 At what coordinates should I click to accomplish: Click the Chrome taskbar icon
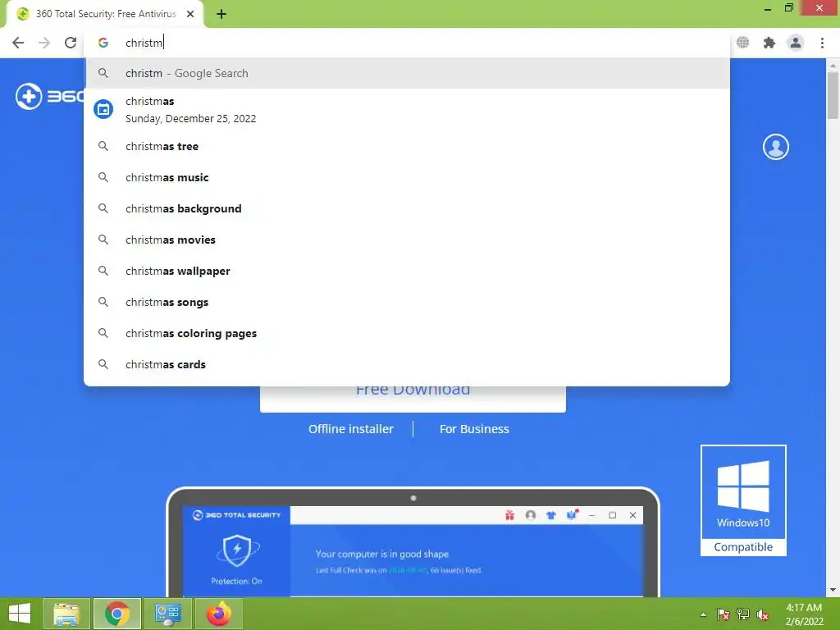[117, 614]
